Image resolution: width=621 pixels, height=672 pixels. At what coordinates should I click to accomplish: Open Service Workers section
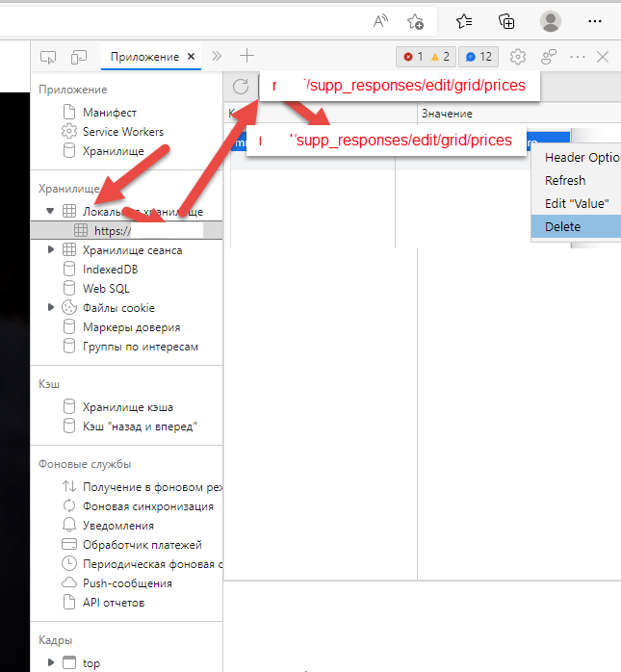pos(122,132)
